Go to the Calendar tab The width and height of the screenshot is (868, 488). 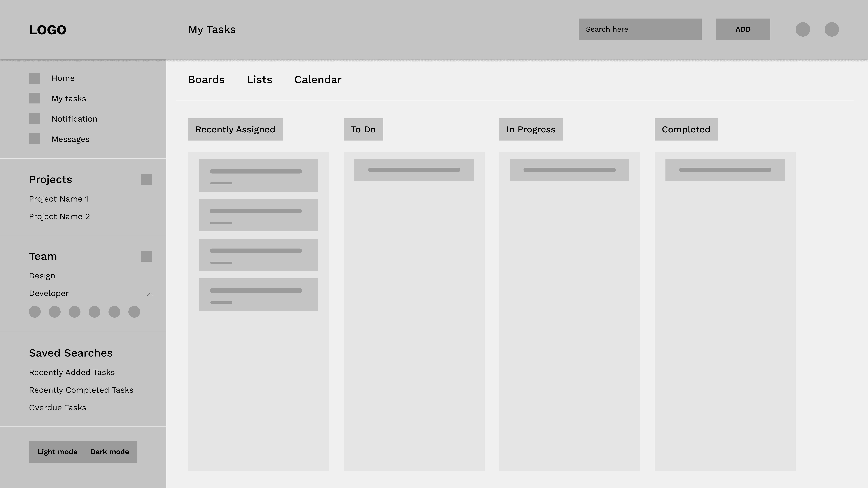pyautogui.click(x=318, y=80)
